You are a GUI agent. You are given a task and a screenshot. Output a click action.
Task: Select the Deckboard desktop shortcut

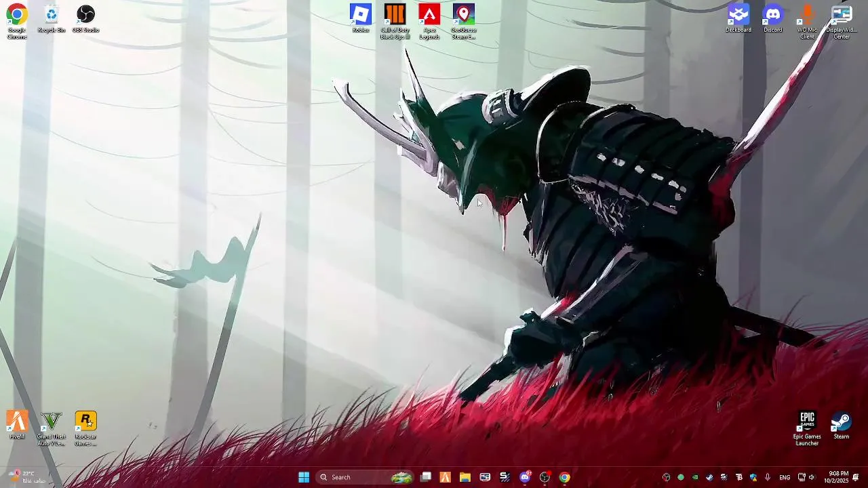[738, 19]
